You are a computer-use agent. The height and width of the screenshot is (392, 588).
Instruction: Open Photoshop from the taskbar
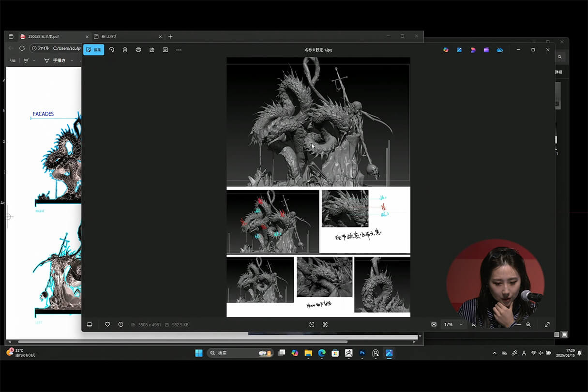pos(362,353)
